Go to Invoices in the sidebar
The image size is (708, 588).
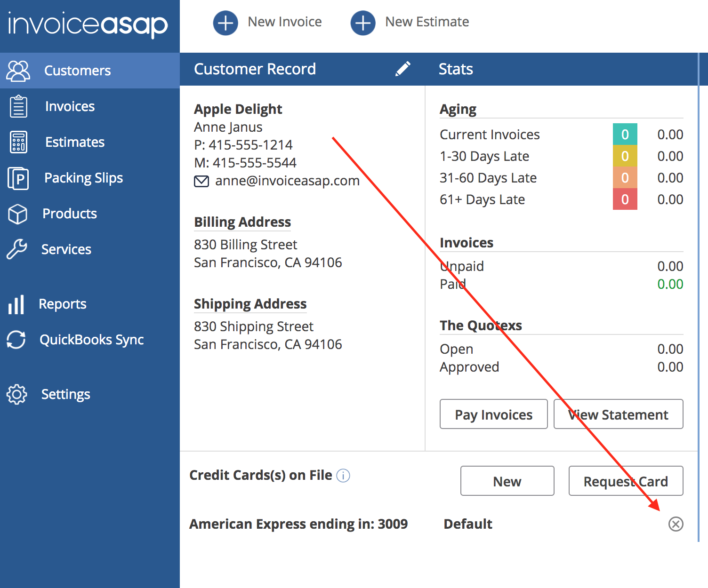coord(70,106)
